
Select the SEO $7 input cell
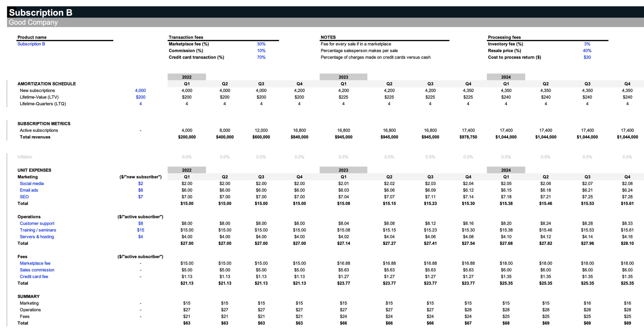click(x=140, y=197)
